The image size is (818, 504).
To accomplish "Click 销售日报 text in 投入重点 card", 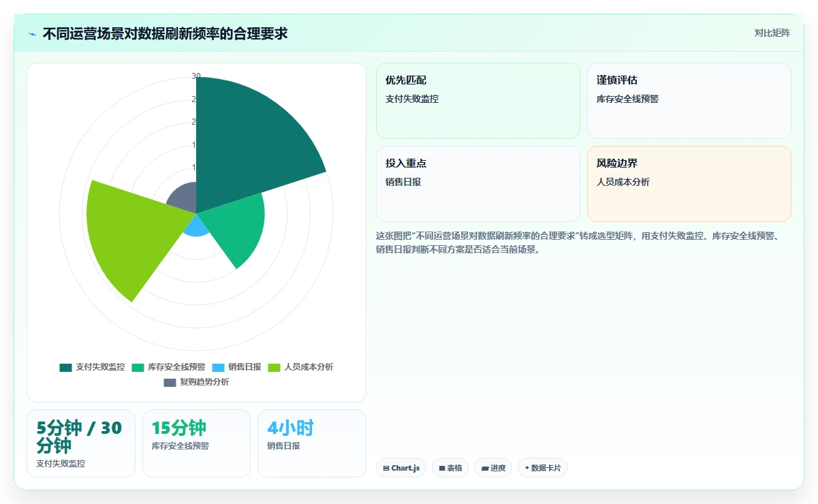I will tap(403, 182).
